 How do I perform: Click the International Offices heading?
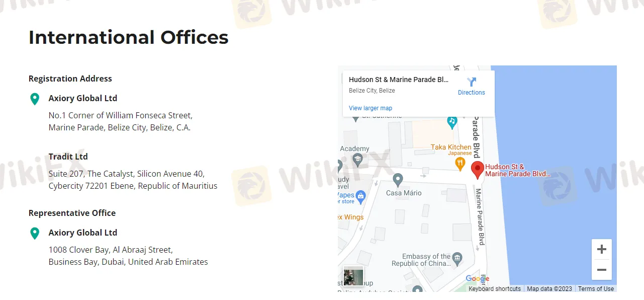pos(129,38)
